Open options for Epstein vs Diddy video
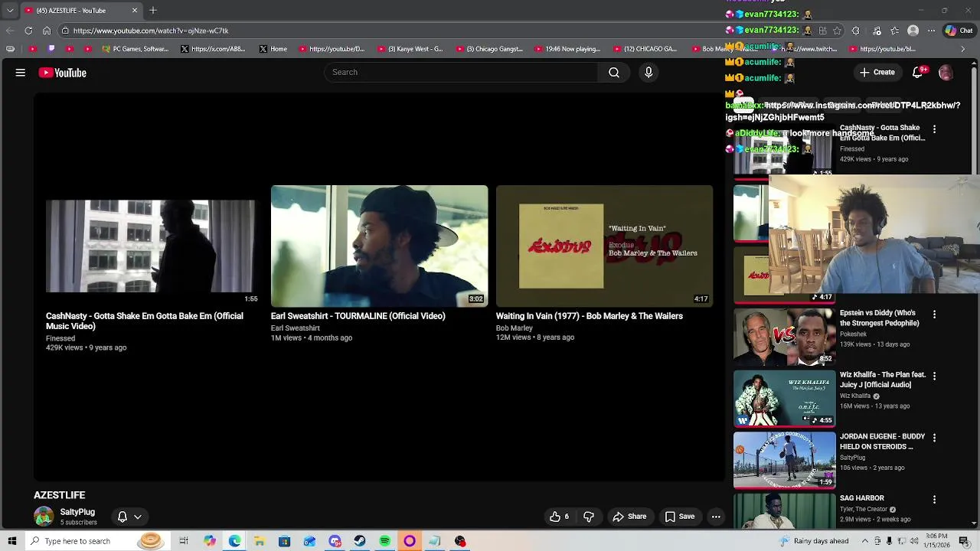Image resolution: width=980 pixels, height=551 pixels. click(934, 315)
